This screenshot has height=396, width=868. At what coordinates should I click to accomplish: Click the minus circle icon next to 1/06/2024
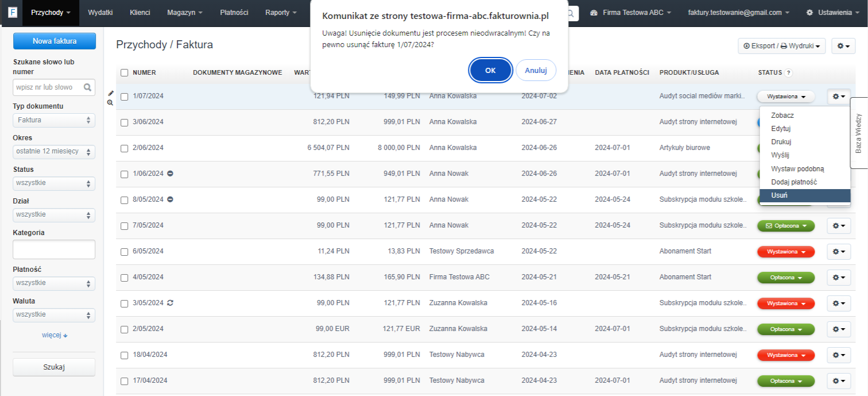[x=170, y=174]
